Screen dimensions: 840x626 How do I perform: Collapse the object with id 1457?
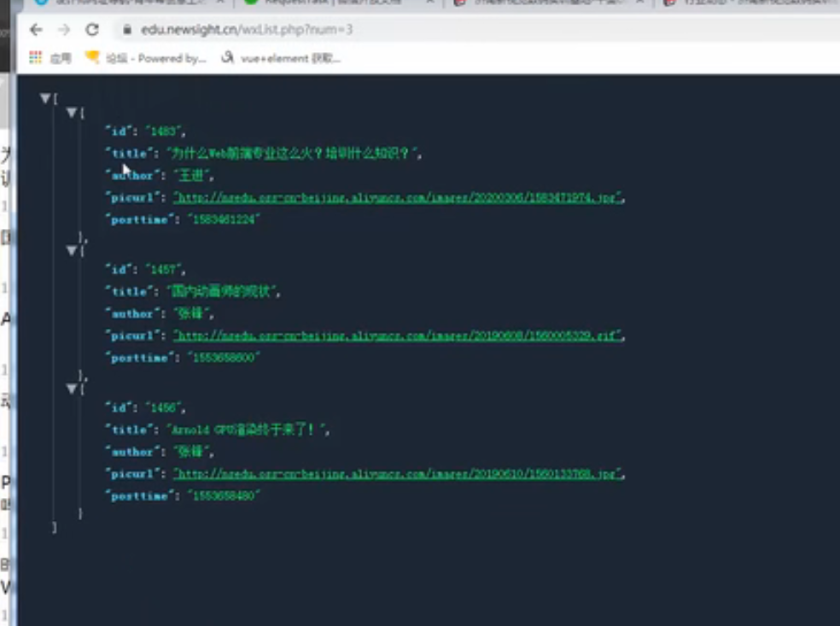(x=71, y=250)
